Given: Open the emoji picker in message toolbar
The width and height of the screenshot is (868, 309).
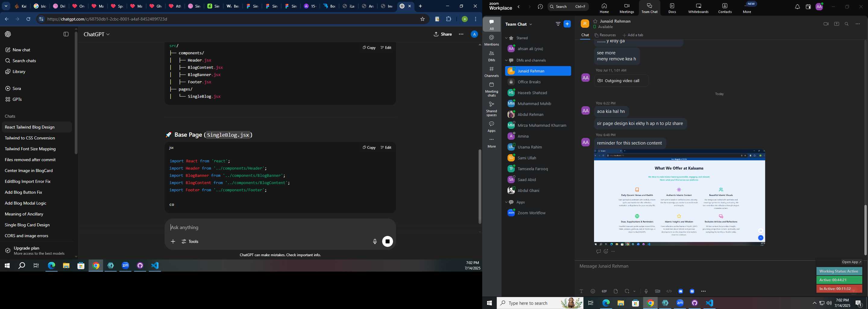Looking at the screenshot, I should click(593, 291).
